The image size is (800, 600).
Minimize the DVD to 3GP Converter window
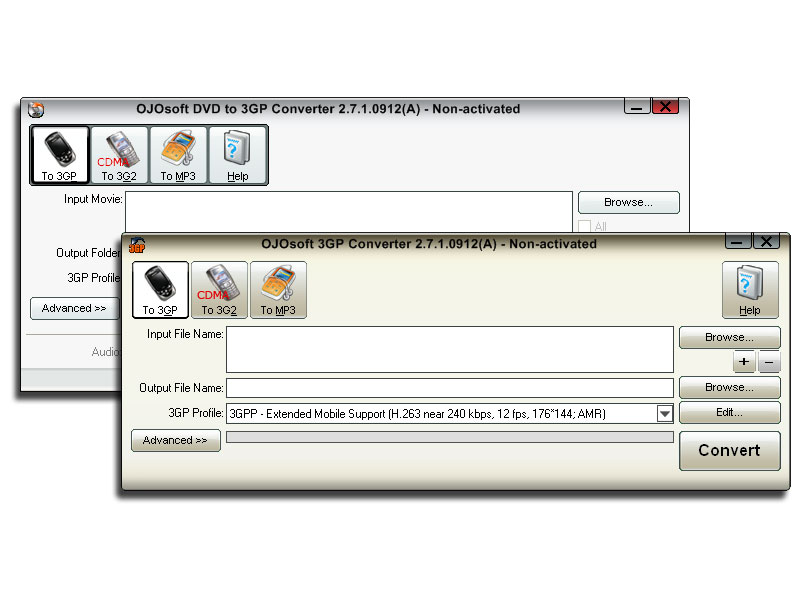[x=637, y=107]
